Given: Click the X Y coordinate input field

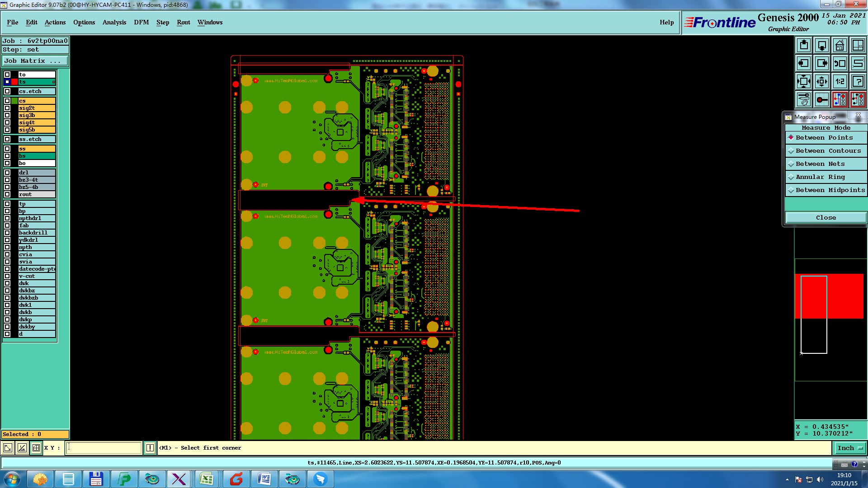Looking at the screenshot, I should click(104, 448).
